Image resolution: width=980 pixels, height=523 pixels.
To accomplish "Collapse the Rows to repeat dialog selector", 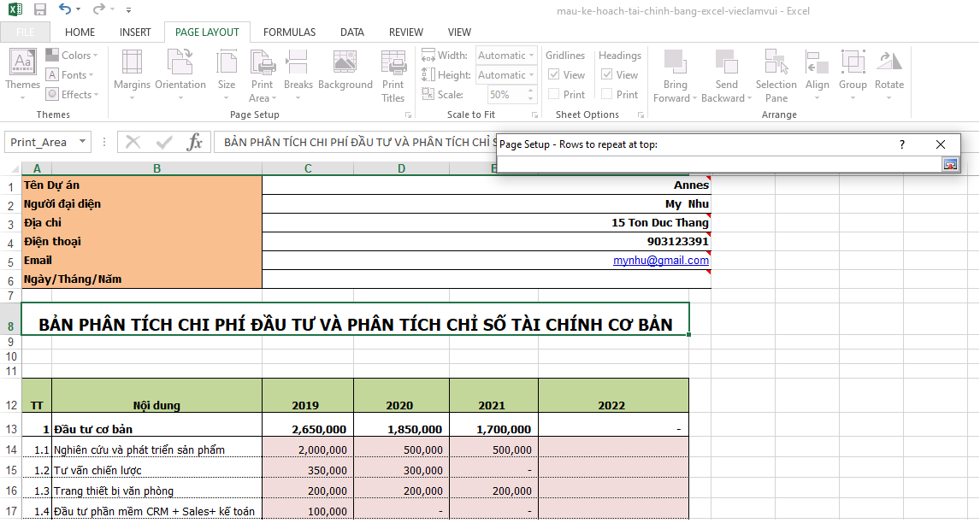I will (x=950, y=163).
